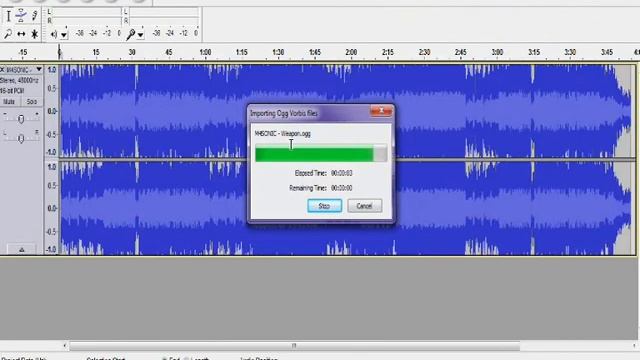Open the dropdown arrow beside the microphone icon

[140, 35]
